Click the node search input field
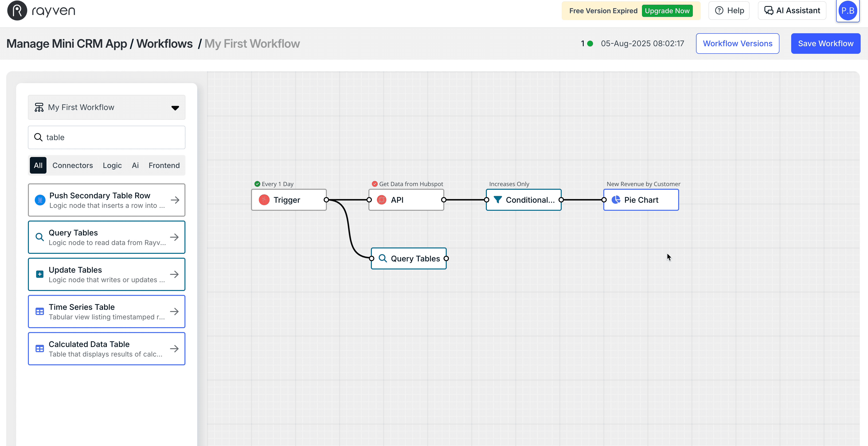Screen dimensions: 868x446 pos(106,137)
